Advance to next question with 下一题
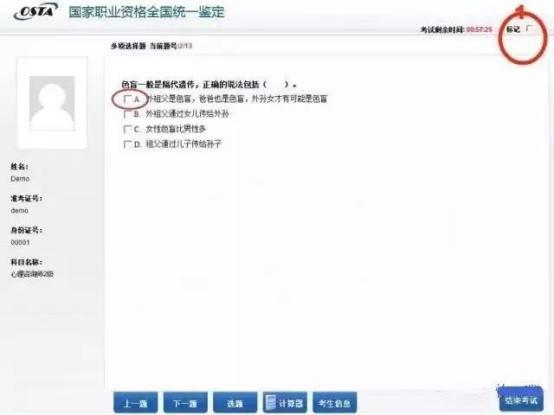The width and height of the screenshot is (554, 415). 185,402
